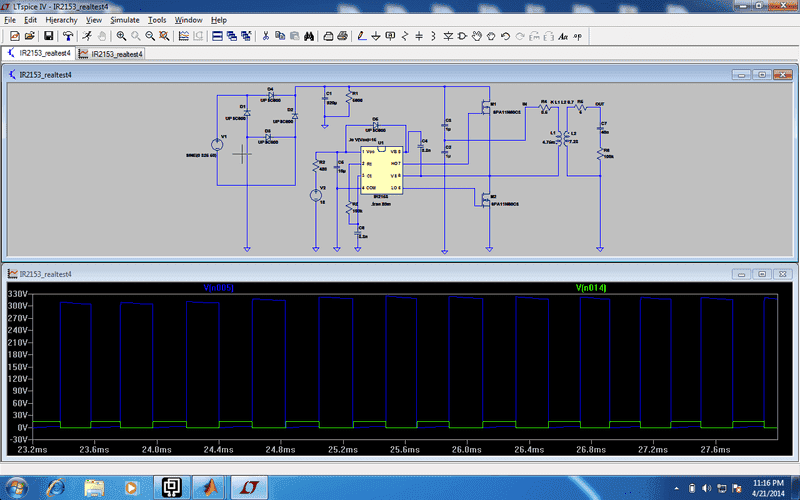Image resolution: width=800 pixels, height=500 pixels.
Task: Minimize the waveform child window
Action: [x=741, y=274]
